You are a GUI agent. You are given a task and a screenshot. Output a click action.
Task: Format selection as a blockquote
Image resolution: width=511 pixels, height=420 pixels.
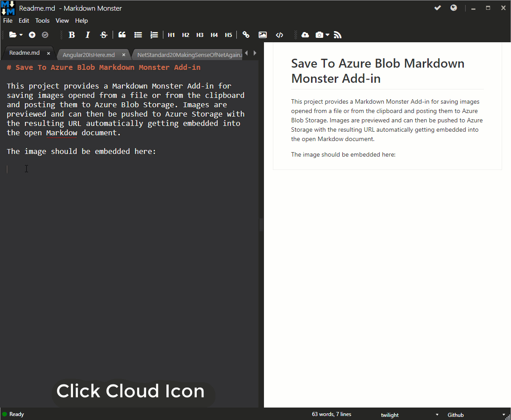click(x=122, y=35)
